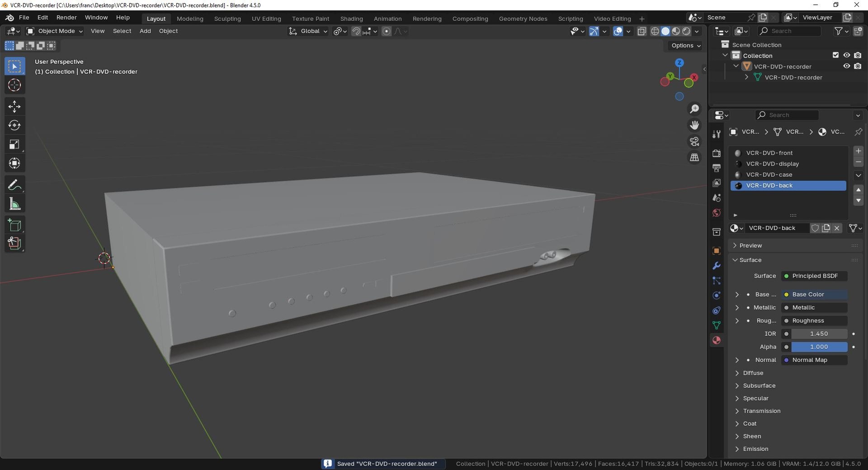Toggle proportional editing
This screenshot has width=868, height=470.
387,31
